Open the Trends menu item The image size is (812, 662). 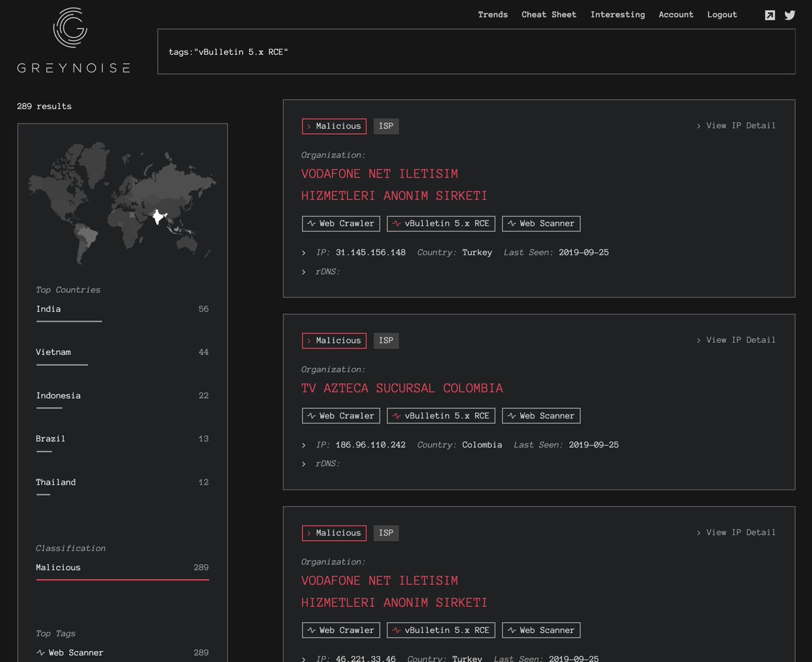493,15
